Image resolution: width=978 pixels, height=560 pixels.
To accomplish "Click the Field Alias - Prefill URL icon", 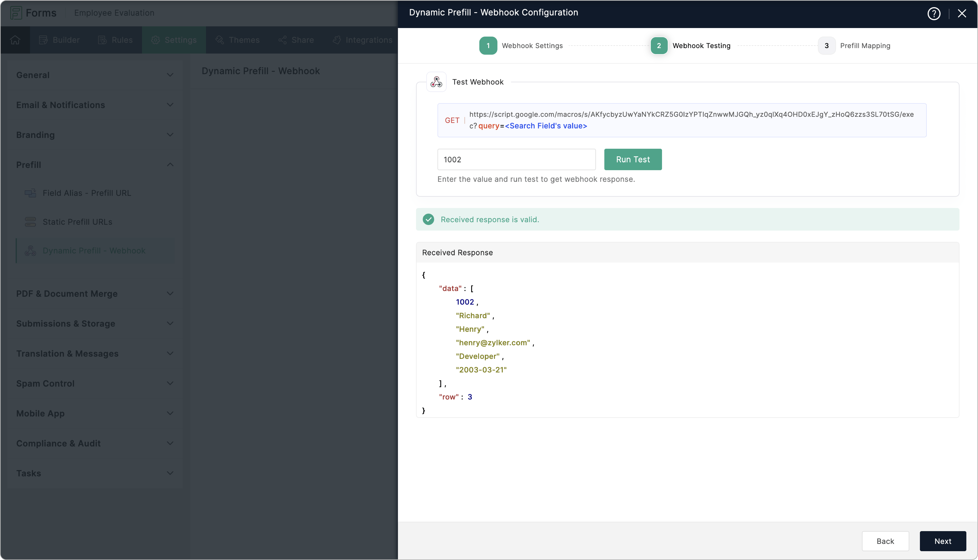I will point(30,193).
